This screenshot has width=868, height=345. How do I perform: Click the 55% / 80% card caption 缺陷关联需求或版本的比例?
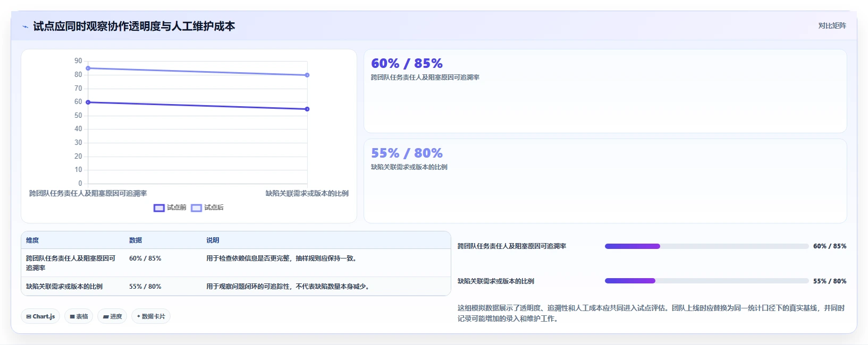[409, 167]
